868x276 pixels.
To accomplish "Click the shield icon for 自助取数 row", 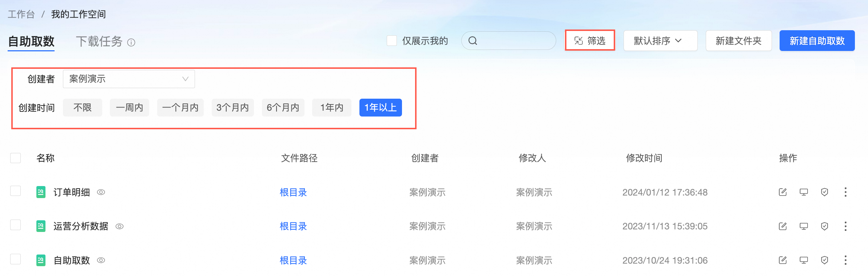I will click(x=825, y=260).
